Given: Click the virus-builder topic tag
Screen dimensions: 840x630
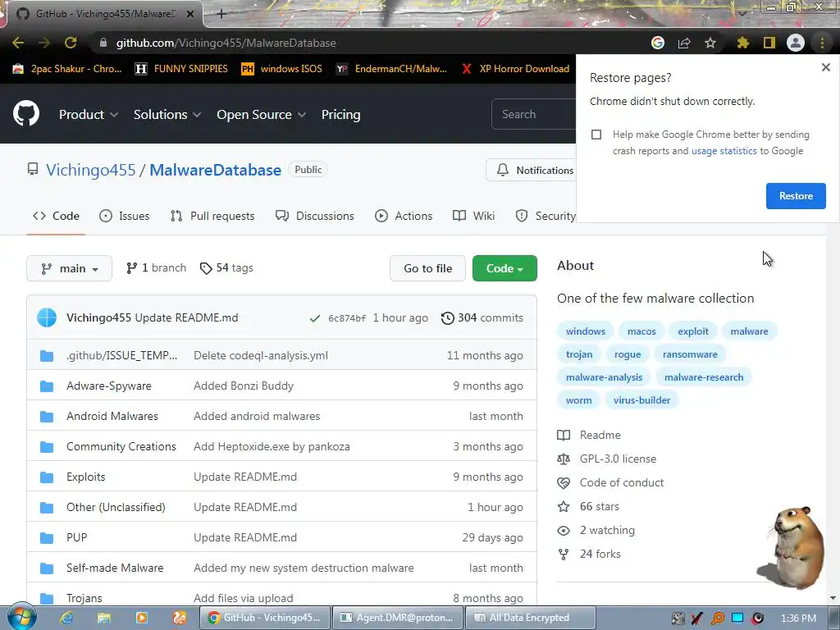Looking at the screenshot, I should (641, 400).
